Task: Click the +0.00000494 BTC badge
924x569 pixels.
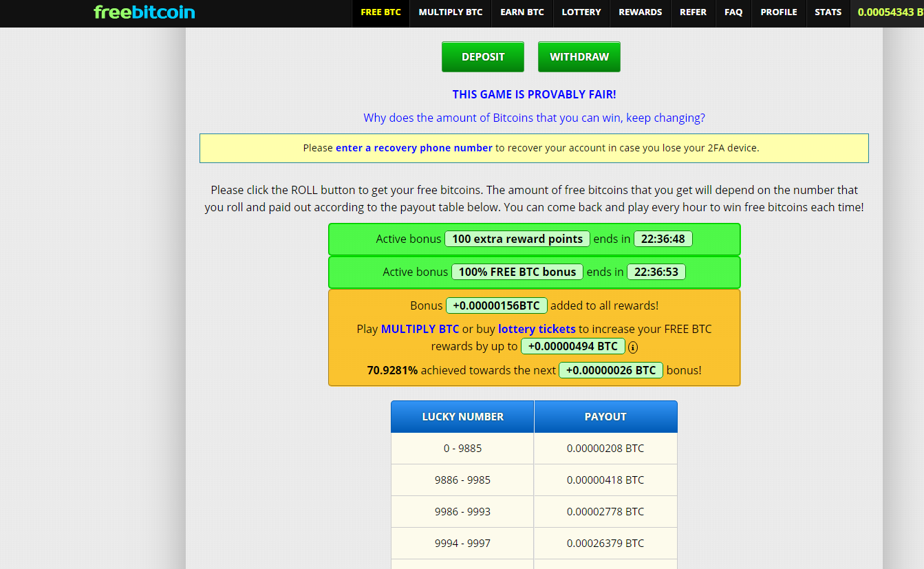Action: coord(573,346)
